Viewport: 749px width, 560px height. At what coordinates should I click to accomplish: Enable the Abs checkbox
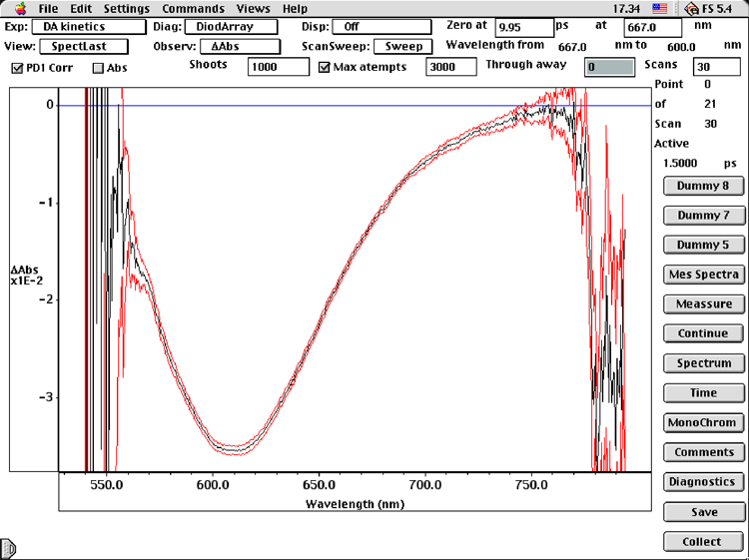pos(98,68)
